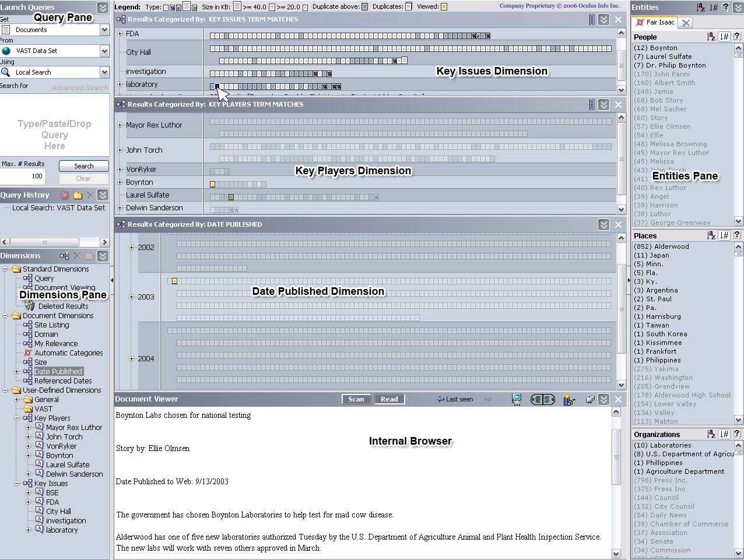The height and width of the screenshot is (560, 744).
Task: Click the Last seen back arrow
Action: pos(441,399)
